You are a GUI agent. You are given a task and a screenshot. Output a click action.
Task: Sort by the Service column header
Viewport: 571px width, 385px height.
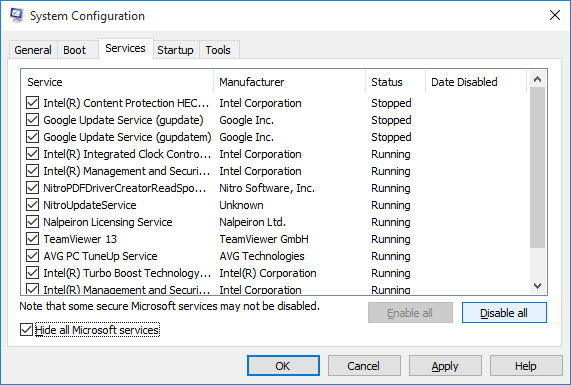point(118,82)
